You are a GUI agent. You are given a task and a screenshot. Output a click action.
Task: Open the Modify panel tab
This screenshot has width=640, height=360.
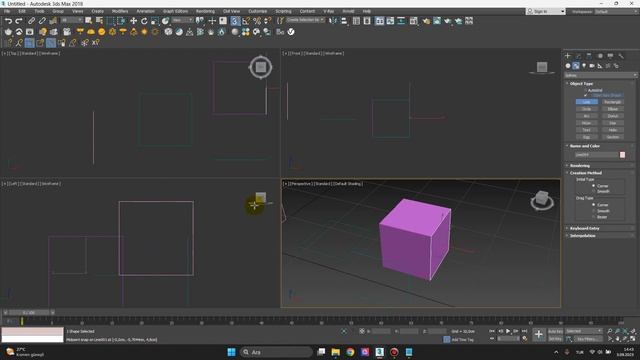click(x=578, y=56)
